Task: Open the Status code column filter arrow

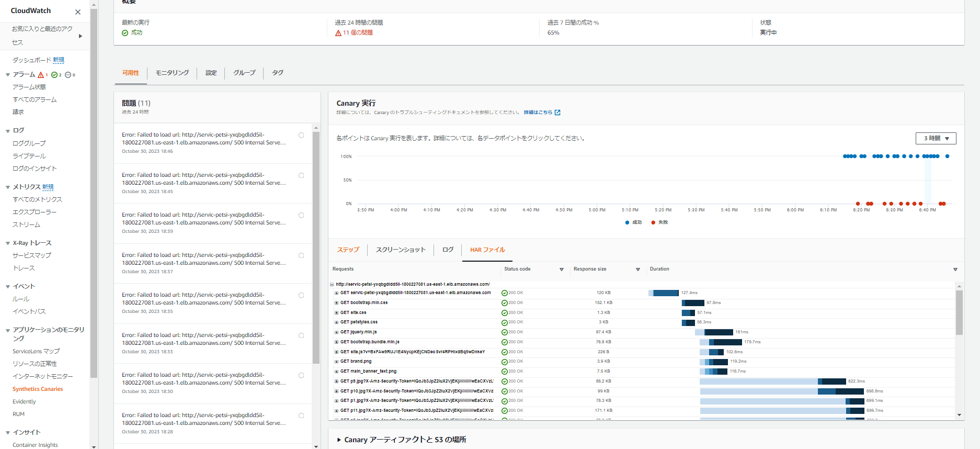Action: (x=562, y=270)
